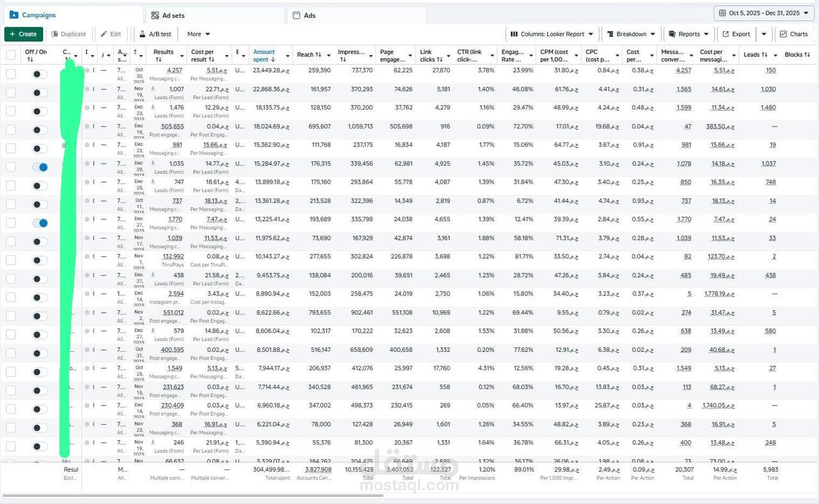The height and width of the screenshot is (504, 819).
Task: Click the download icon beside 579 results
Action: pos(153,331)
